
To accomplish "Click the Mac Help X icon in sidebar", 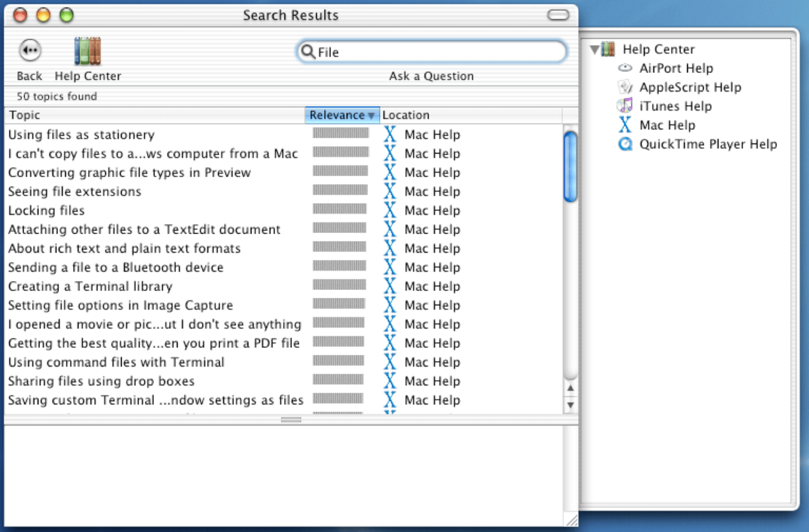I will [x=625, y=125].
